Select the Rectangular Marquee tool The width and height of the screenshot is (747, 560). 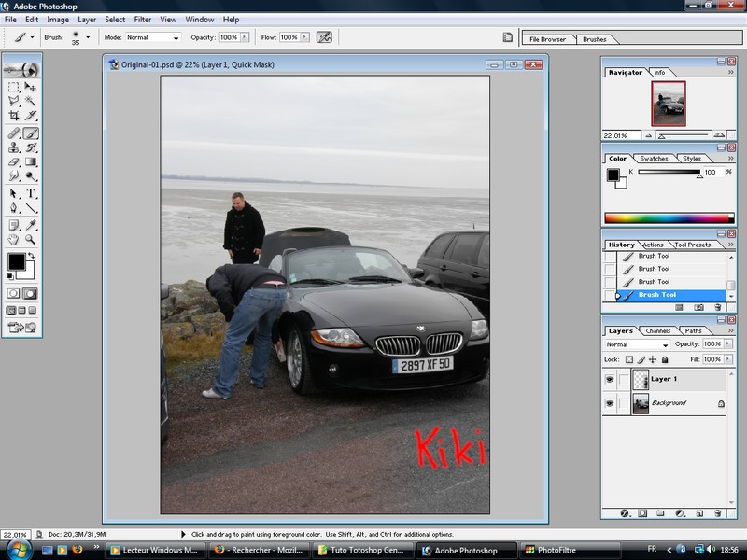click(x=14, y=87)
